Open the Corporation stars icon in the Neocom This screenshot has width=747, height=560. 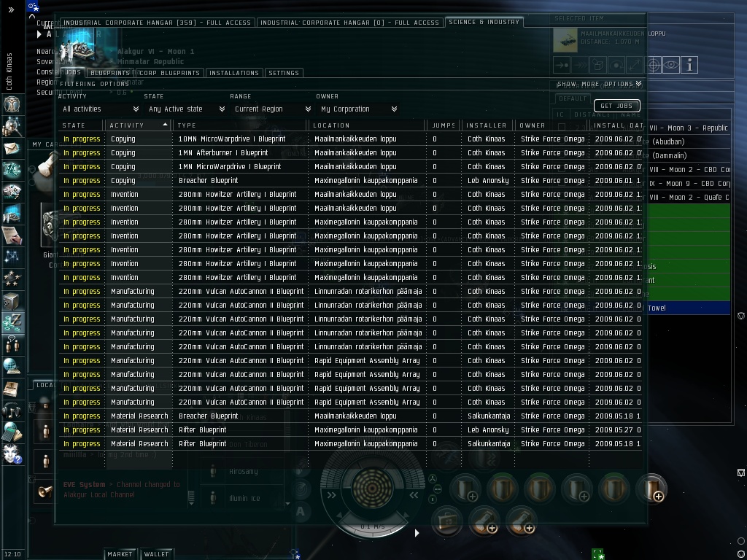tap(12, 279)
